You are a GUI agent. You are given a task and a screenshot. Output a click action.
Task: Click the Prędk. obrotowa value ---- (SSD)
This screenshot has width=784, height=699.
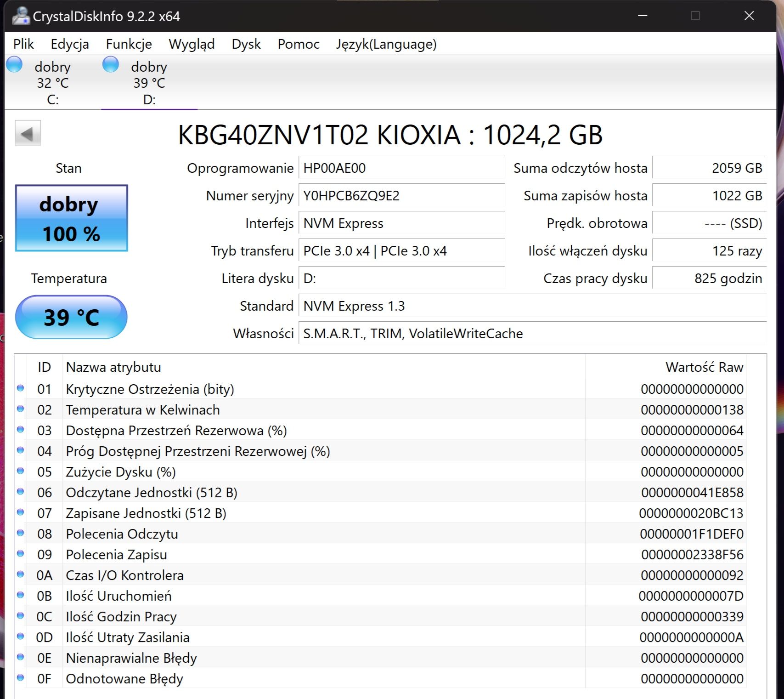tap(710, 223)
